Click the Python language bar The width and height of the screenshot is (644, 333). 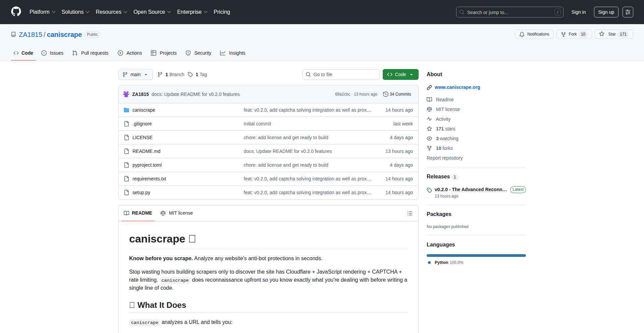[x=476, y=256]
